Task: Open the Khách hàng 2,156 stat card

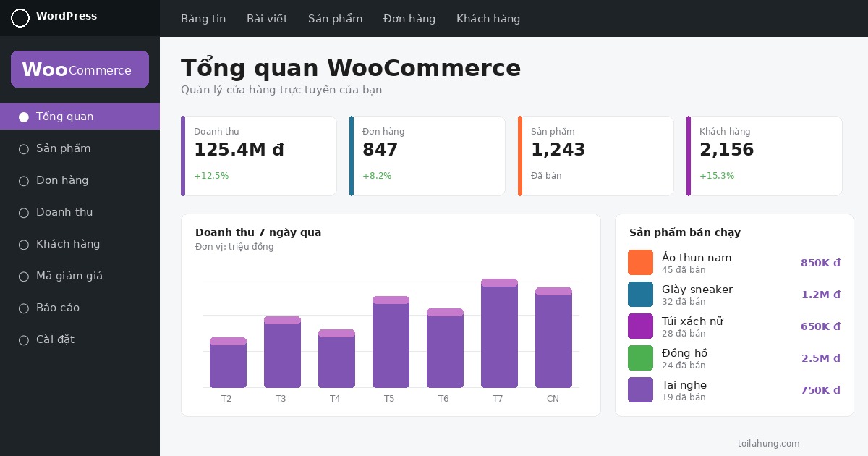Action: click(765, 156)
